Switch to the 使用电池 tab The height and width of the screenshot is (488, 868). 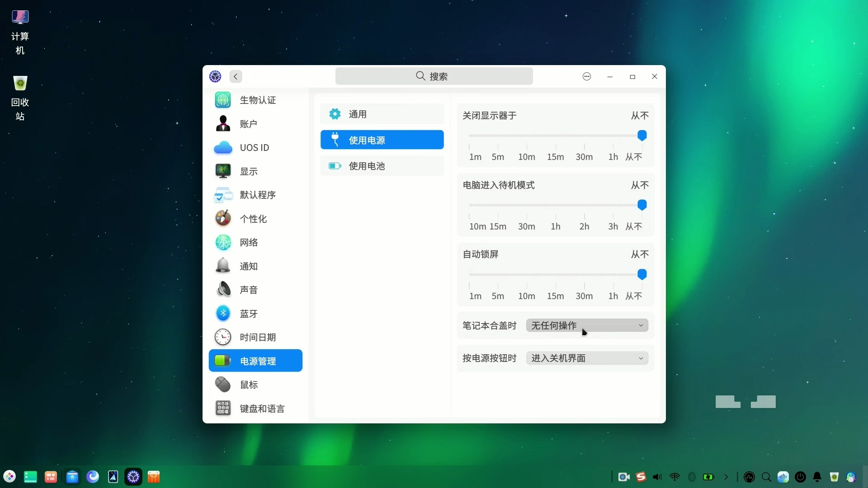[x=382, y=166]
